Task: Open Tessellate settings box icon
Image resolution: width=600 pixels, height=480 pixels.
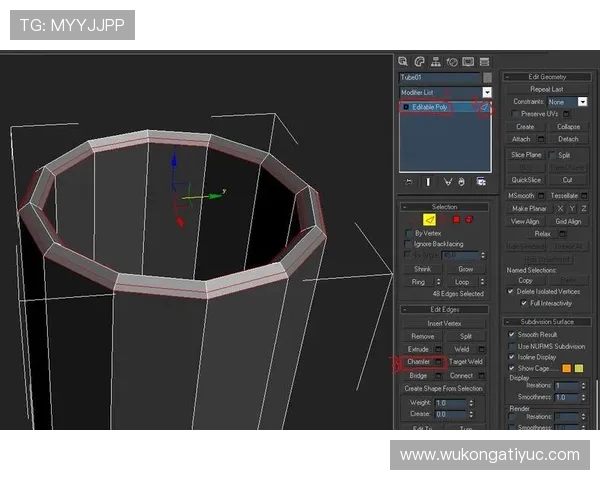Action: (584, 196)
